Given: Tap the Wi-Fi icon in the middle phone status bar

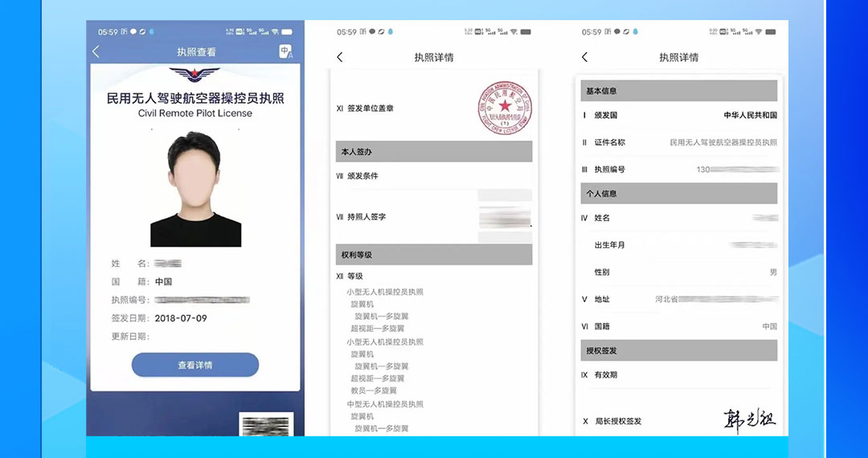Looking at the screenshot, I should tap(513, 32).
